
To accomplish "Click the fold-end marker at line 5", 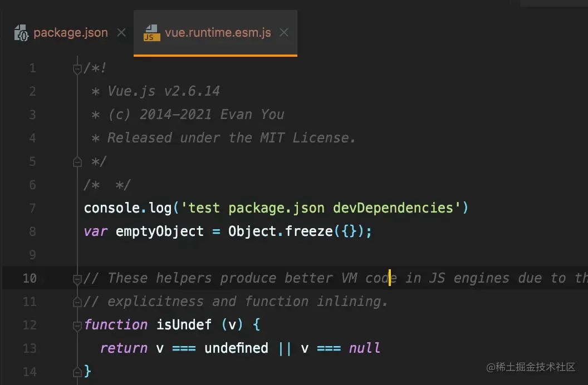I will 77,161.
